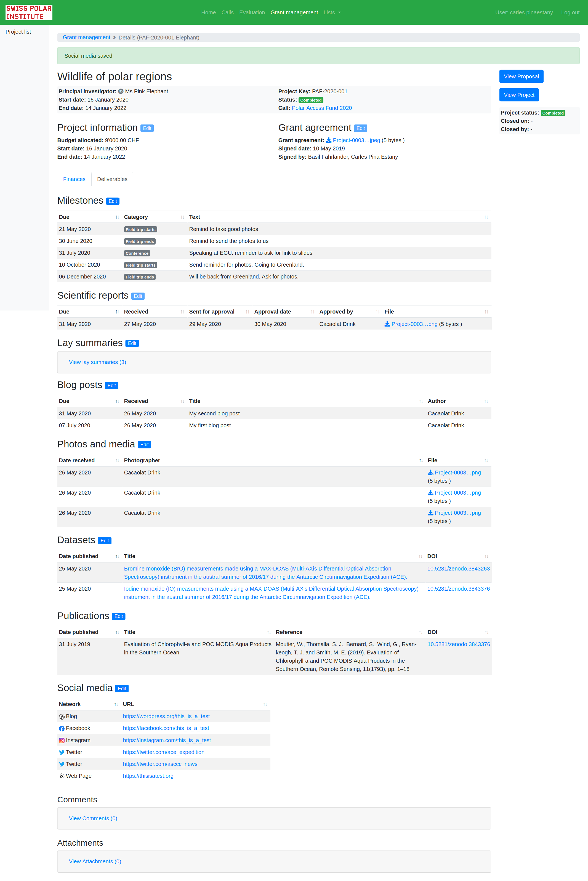Click the Facebook network icon

[x=62, y=728]
